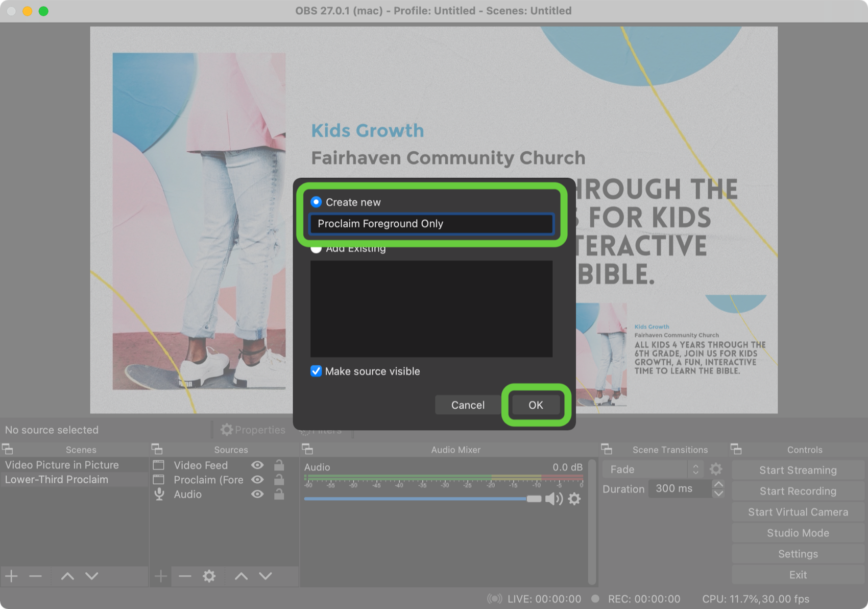Uncheck Make source visible checkbox
Screen dimensions: 868x609
point(316,371)
